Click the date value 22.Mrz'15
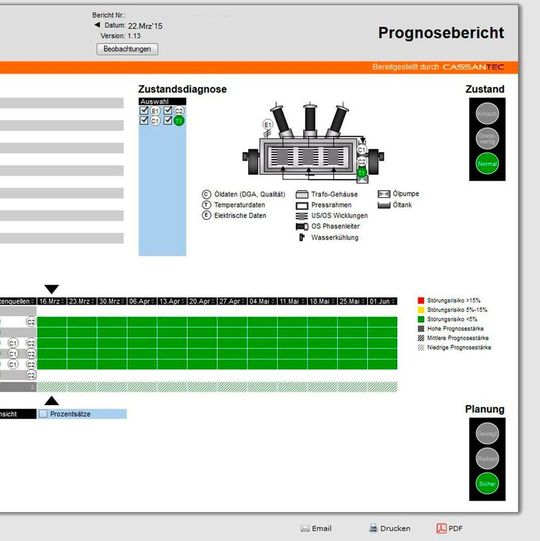The image size is (540, 541). [x=145, y=26]
